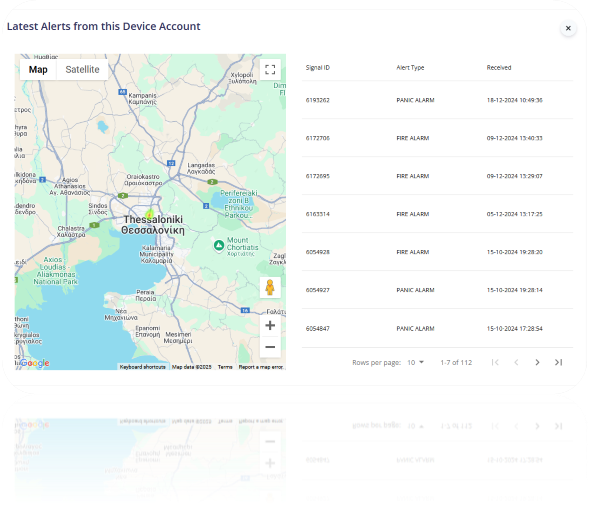Jump to last page of alerts
The height and width of the screenshot is (525, 589).
(x=559, y=362)
